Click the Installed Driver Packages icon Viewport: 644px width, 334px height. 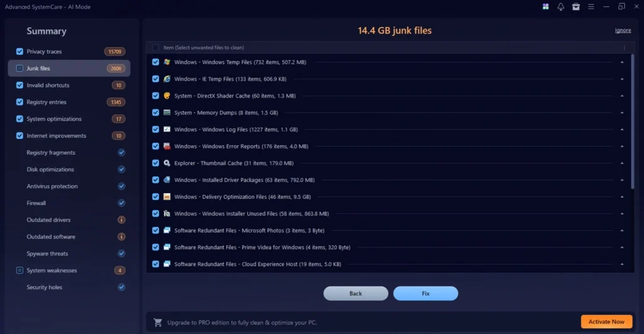(x=167, y=180)
